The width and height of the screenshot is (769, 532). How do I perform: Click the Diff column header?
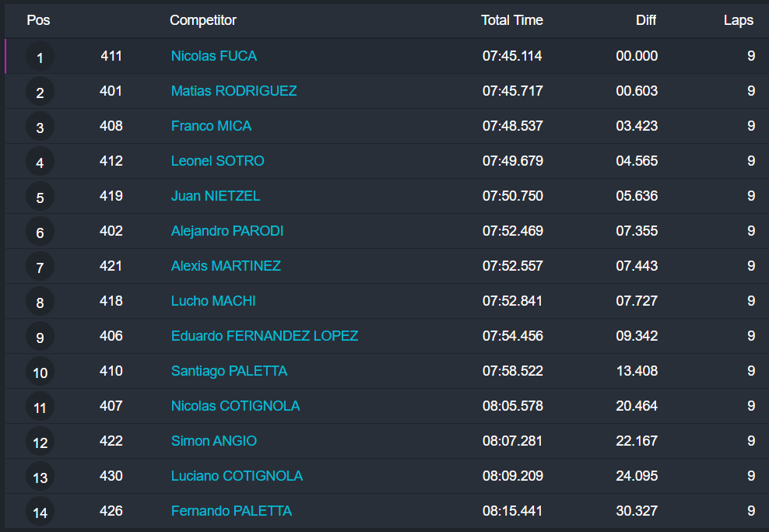coord(646,20)
